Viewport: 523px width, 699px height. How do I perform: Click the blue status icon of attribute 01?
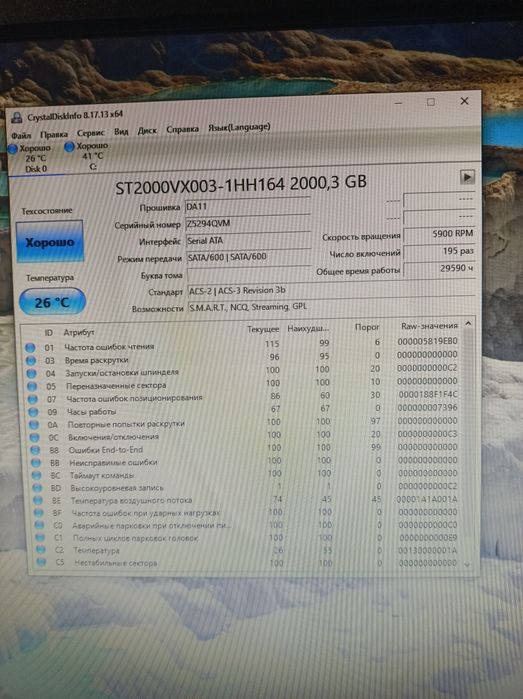point(30,347)
